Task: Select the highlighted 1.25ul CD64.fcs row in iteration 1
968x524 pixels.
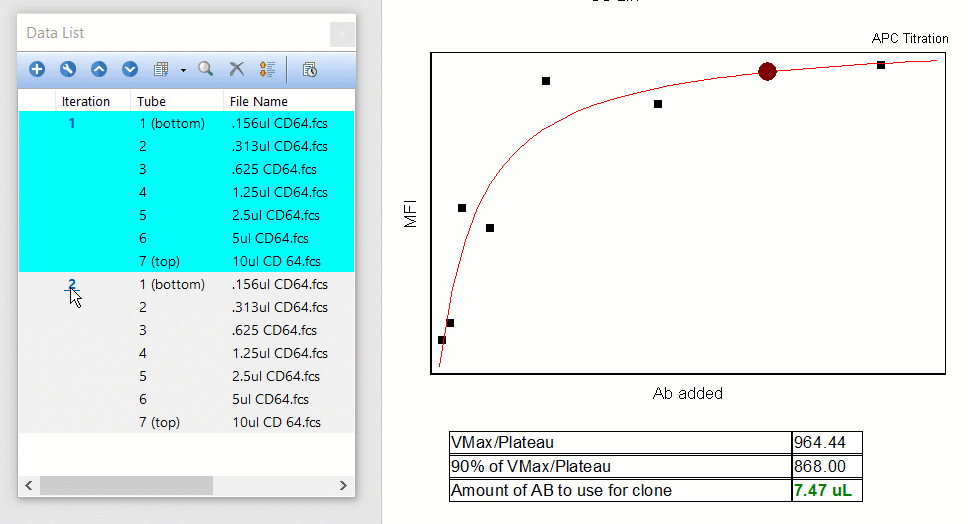Action: point(279,192)
